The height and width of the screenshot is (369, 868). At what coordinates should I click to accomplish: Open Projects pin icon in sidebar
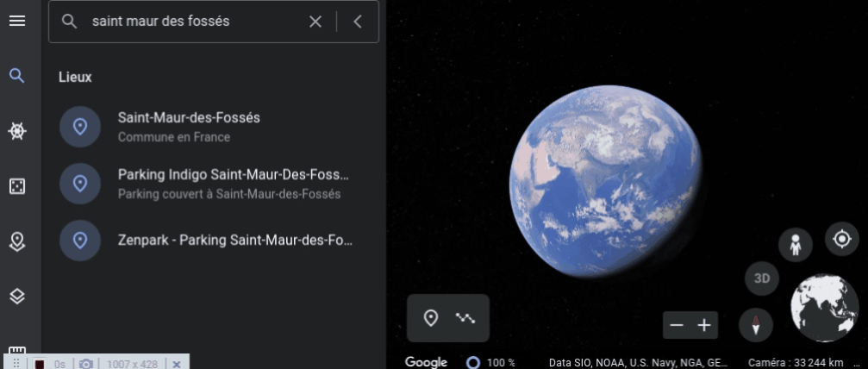point(17,241)
